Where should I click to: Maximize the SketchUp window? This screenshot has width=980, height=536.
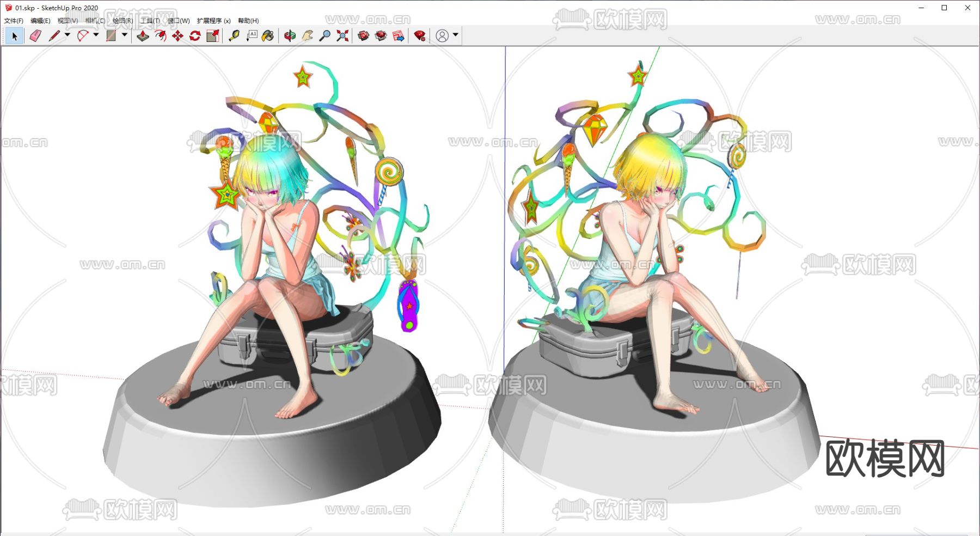pyautogui.click(x=945, y=8)
